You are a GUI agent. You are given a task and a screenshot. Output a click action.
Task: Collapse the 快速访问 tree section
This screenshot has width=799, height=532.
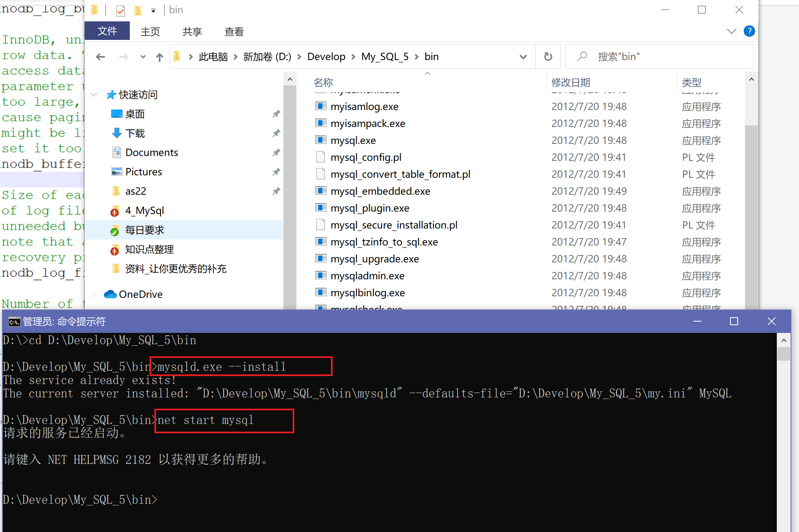coord(94,94)
